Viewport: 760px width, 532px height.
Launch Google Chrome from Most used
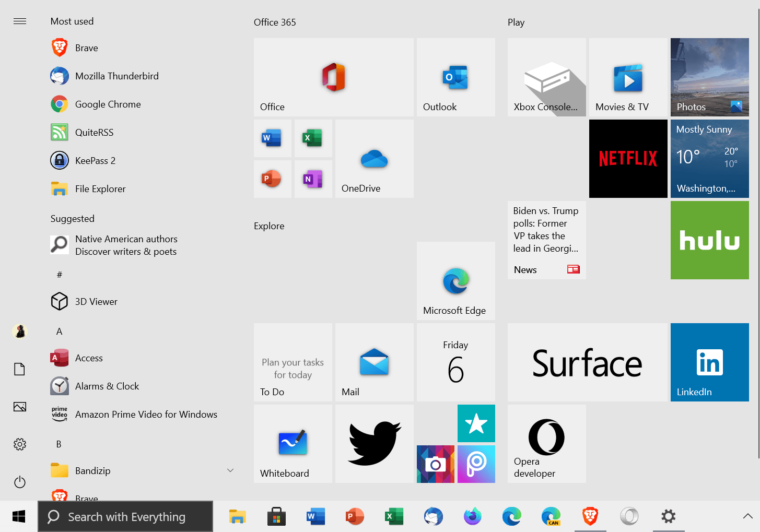coord(142,104)
